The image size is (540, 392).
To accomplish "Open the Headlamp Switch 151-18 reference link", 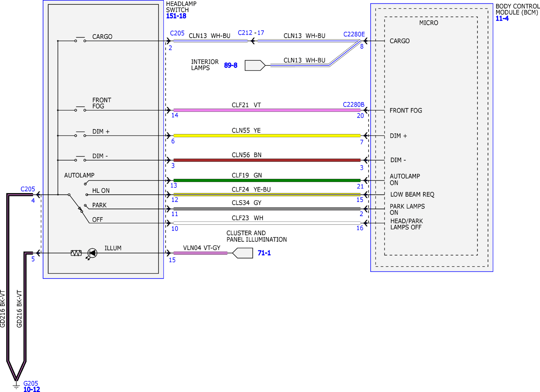I will (x=176, y=16).
